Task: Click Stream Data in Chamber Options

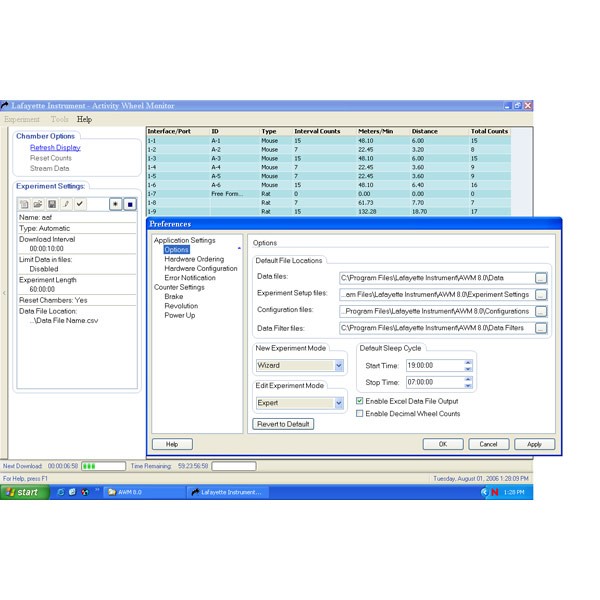Action: point(49,168)
